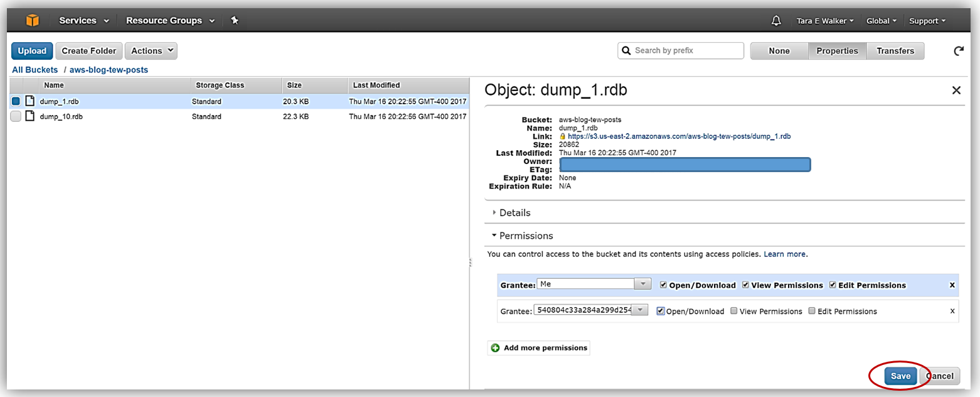Viewport: 980px width, 397px height.
Task: Switch to the Transfers tab
Action: pyautogui.click(x=895, y=51)
